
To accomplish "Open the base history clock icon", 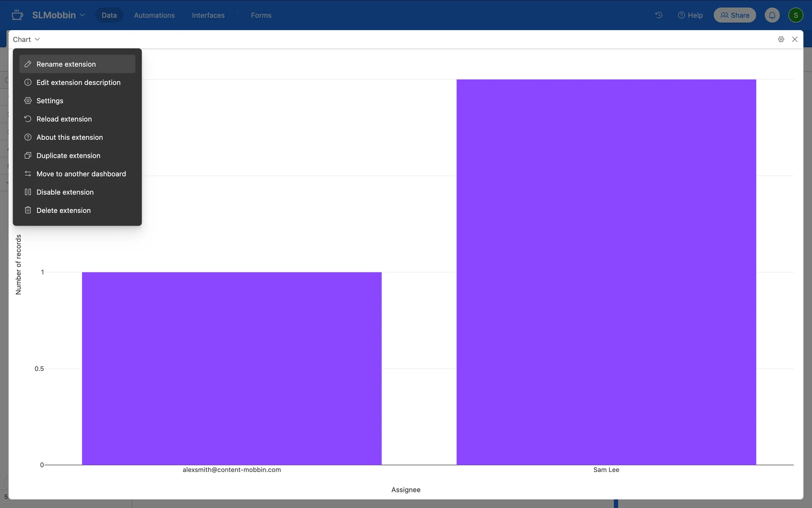I will click(x=658, y=15).
